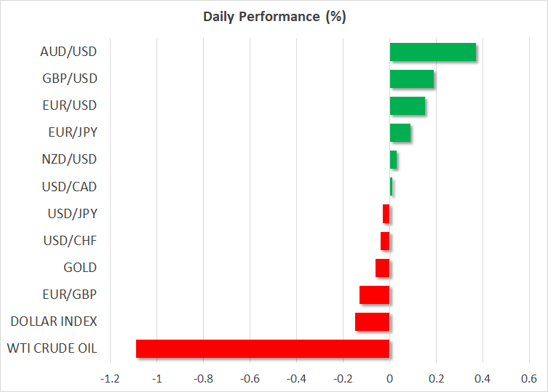
Task: Select the 0 tick label on the axis
Action: [389, 379]
